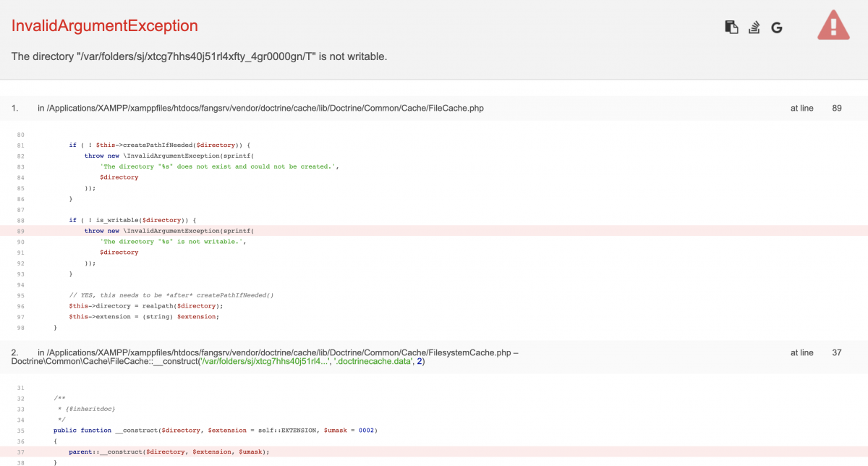Copy the stack trace with the clipboard icon
Viewport: 868px width, 466px height.
point(731,27)
